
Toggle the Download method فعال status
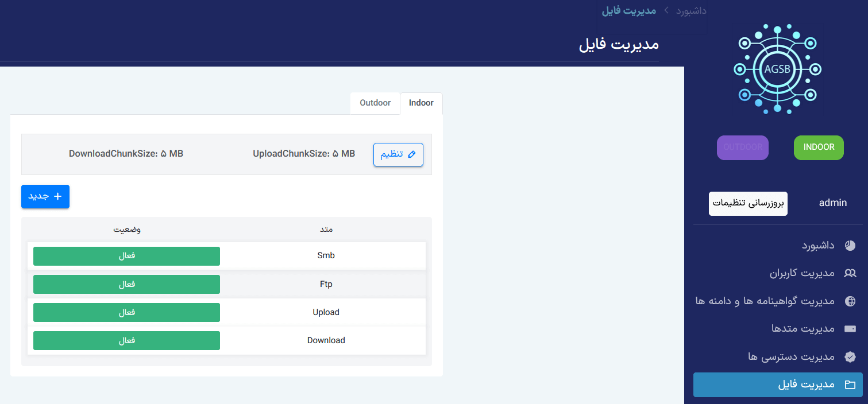tap(126, 340)
